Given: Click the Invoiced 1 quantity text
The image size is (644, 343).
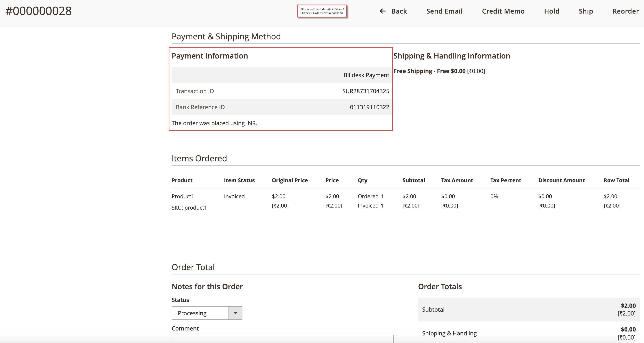Looking at the screenshot, I should [x=370, y=206].
